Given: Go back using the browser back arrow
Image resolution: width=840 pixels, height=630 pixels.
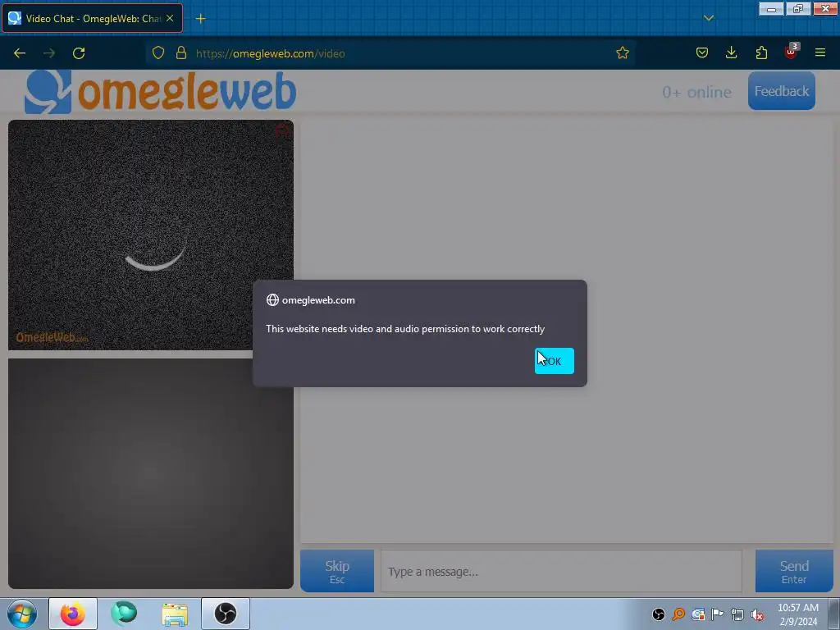Looking at the screenshot, I should tap(20, 53).
